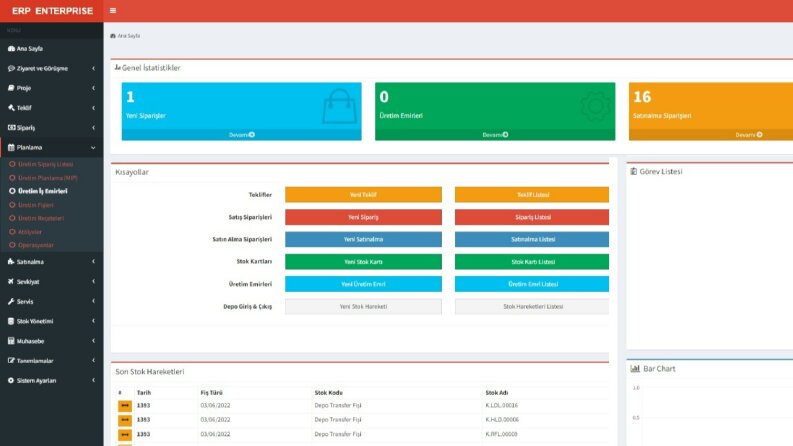Click the orange detail icon in row K.HLD.00006
Screen dimensions: 793x446
125,420
